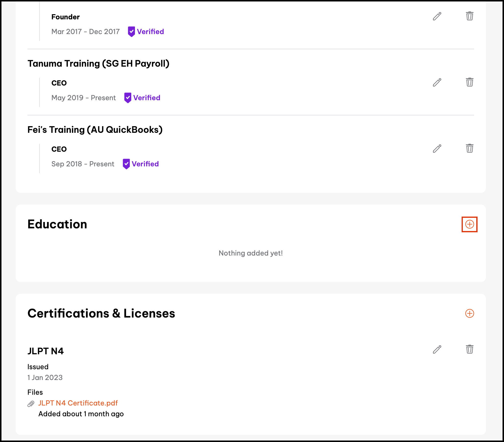Delete Tanuma Training CEO entry

click(469, 82)
